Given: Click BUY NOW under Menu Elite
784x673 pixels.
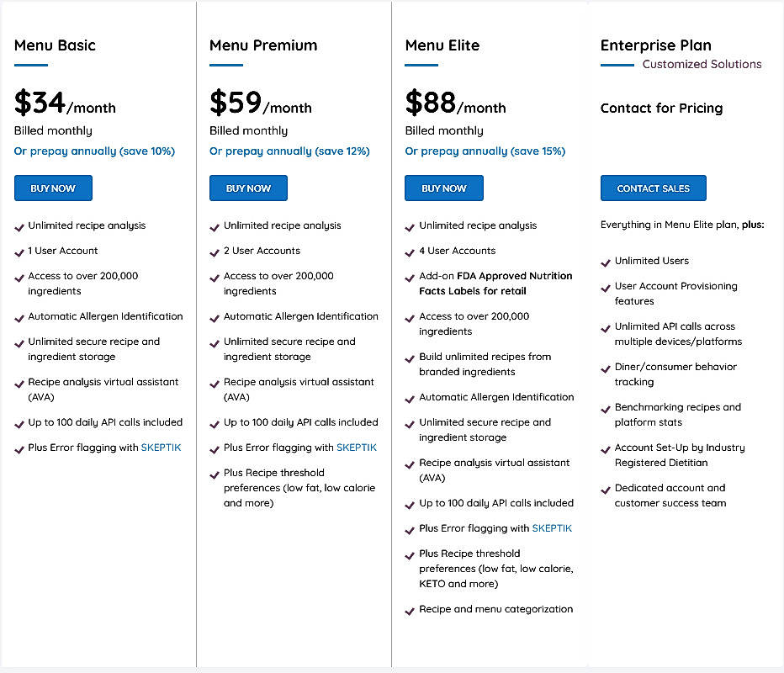Looking at the screenshot, I should pos(443,188).
